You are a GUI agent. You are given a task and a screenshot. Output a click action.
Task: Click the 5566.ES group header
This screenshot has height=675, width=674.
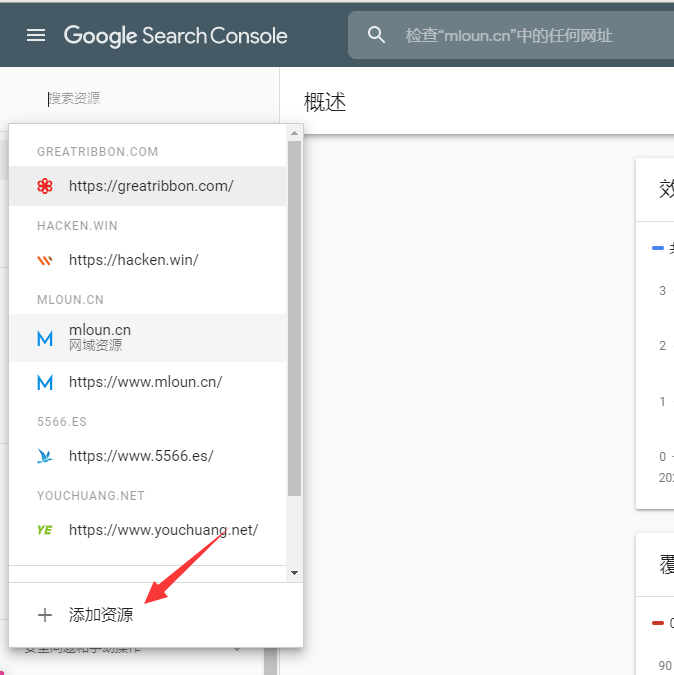tap(62, 421)
